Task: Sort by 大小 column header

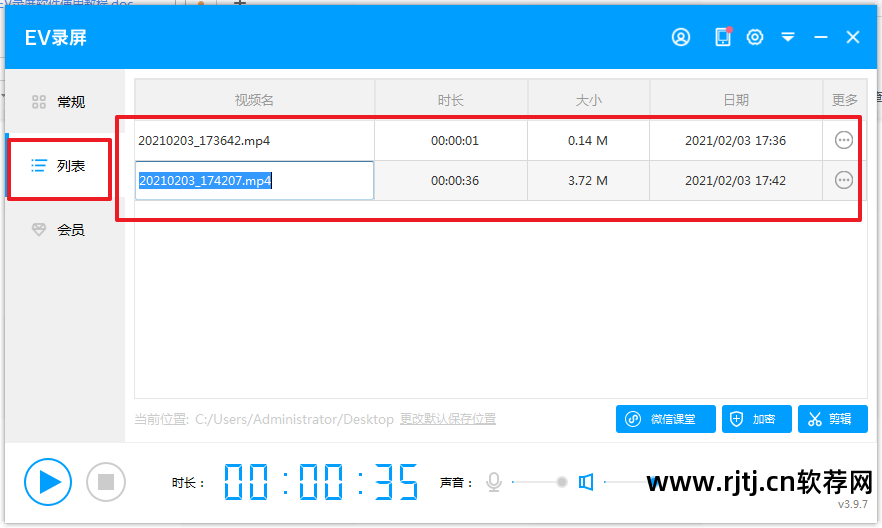Action: coord(588,100)
